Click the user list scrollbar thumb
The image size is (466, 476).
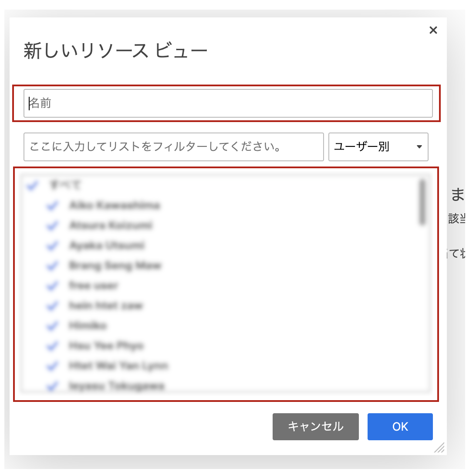pyautogui.click(x=422, y=203)
